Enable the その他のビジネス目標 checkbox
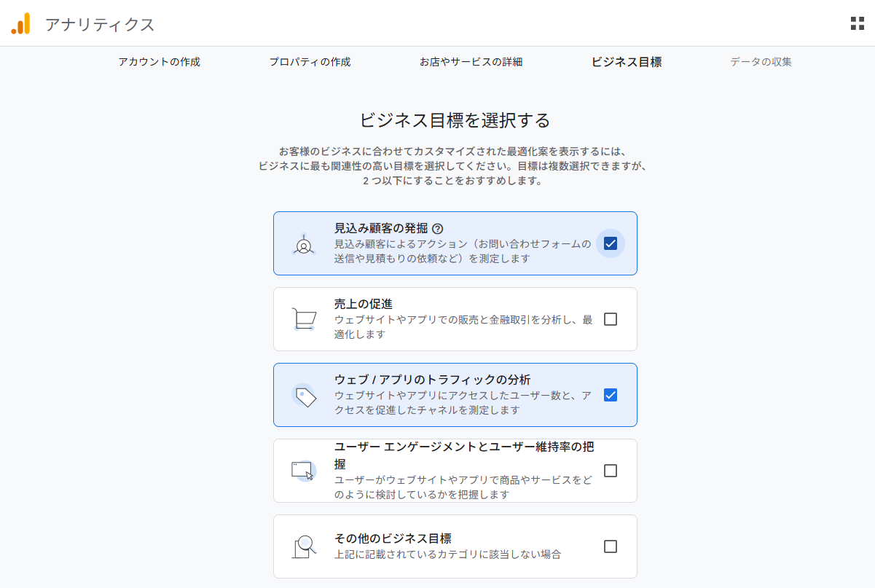The width and height of the screenshot is (875, 588). (x=611, y=546)
